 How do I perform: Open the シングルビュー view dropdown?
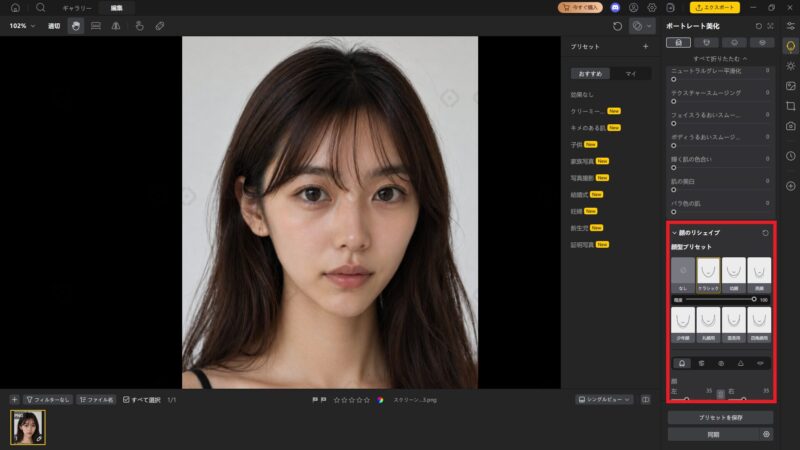tap(604, 400)
